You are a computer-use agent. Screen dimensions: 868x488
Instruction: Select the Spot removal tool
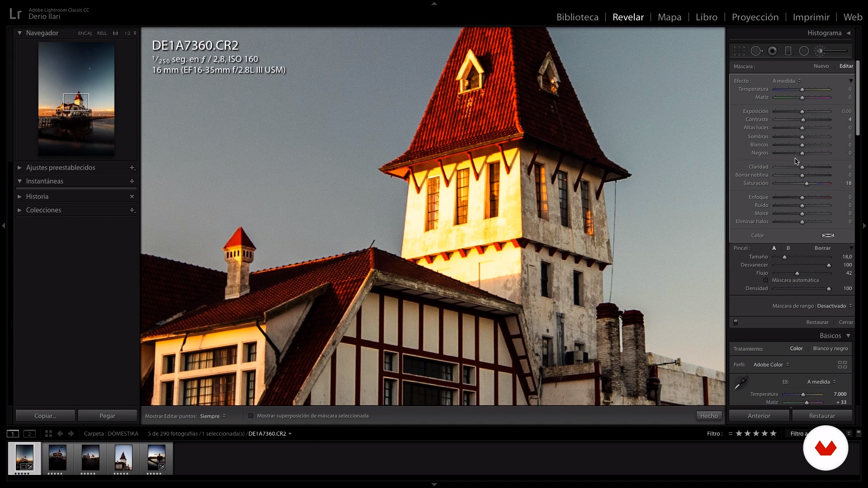pos(756,51)
